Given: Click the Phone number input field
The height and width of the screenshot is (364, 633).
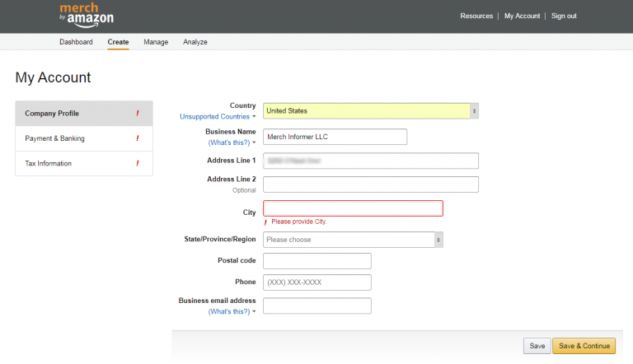Looking at the screenshot, I should click(316, 282).
